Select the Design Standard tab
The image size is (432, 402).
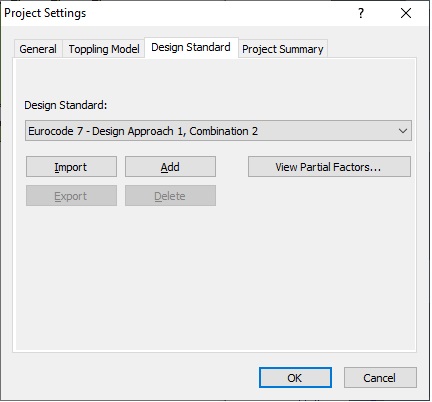tap(191, 47)
